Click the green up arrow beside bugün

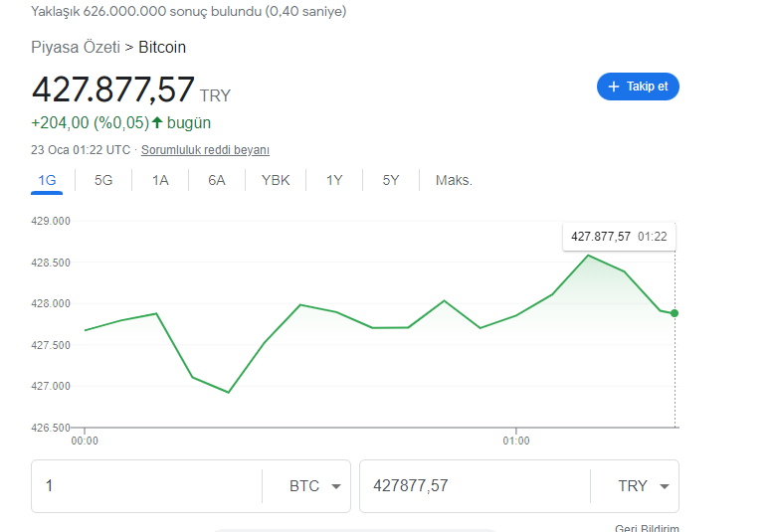(x=157, y=123)
